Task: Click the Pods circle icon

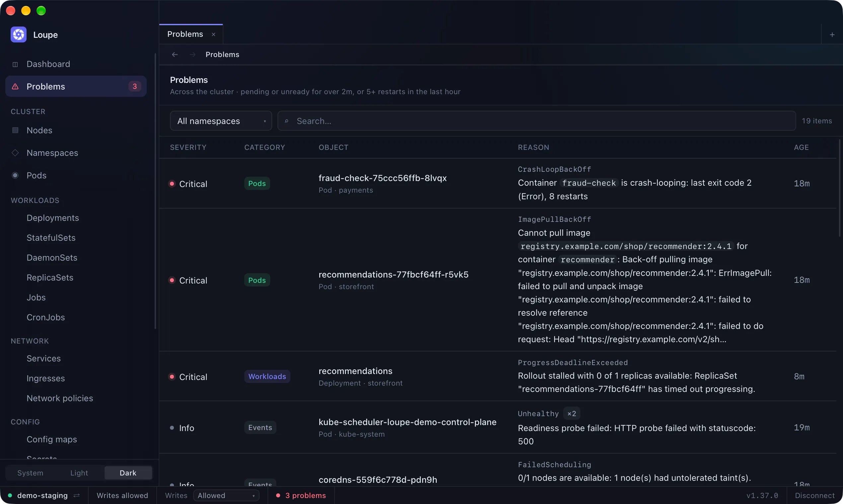Action: [15, 175]
